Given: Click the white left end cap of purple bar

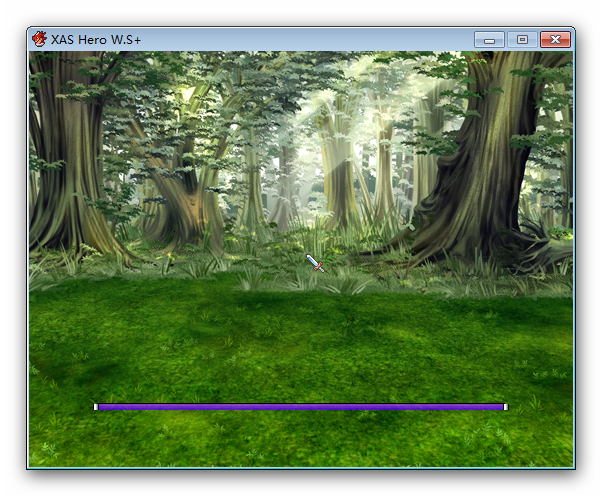Looking at the screenshot, I should pyautogui.click(x=96, y=407).
